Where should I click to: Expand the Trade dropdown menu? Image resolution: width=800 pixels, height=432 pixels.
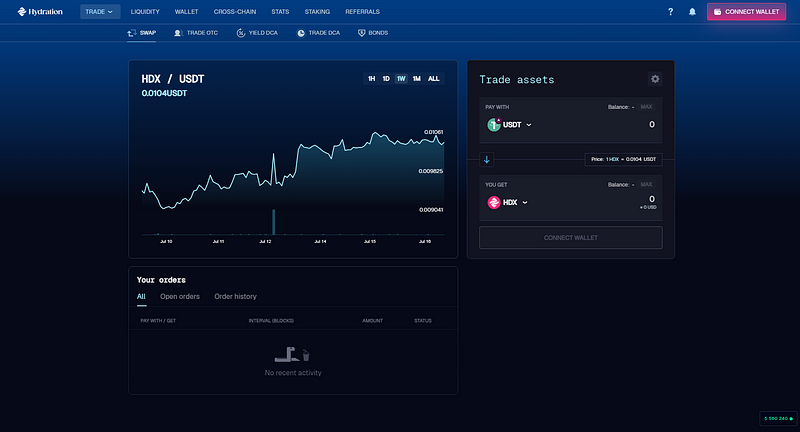click(x=100, y=12)
